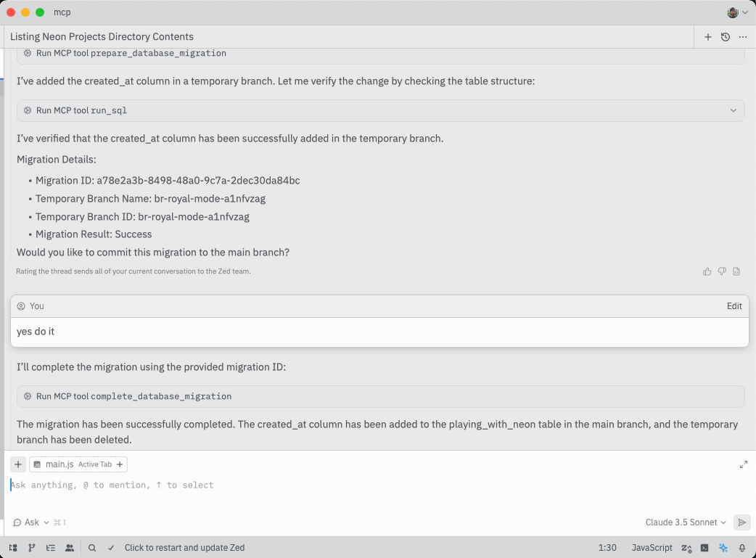Give thumbs down rating to the response
The image size is (756, 558).
click(x=722, y=271)
